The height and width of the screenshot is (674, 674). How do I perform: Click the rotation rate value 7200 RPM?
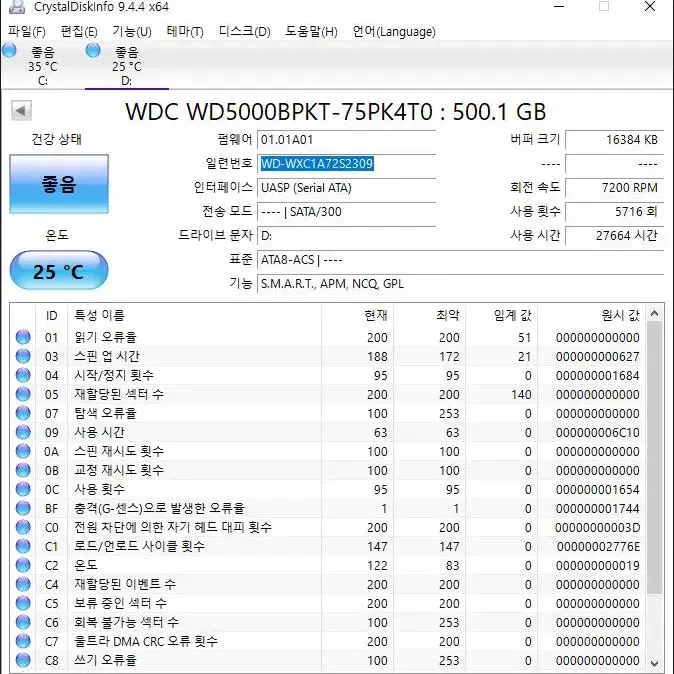click(615, 188)
